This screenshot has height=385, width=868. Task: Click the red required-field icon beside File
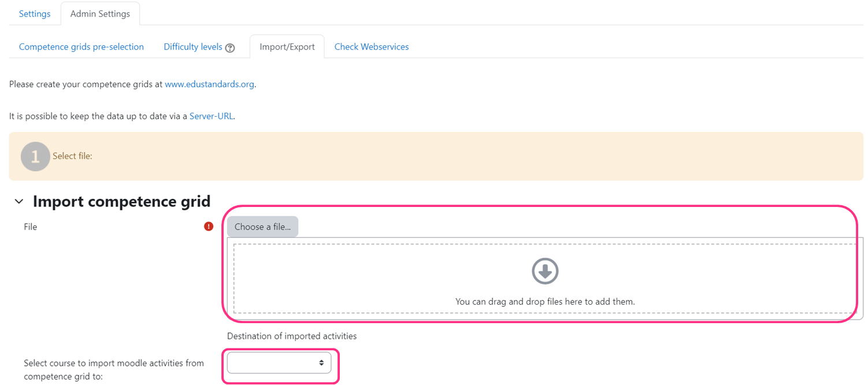point(209,227)
